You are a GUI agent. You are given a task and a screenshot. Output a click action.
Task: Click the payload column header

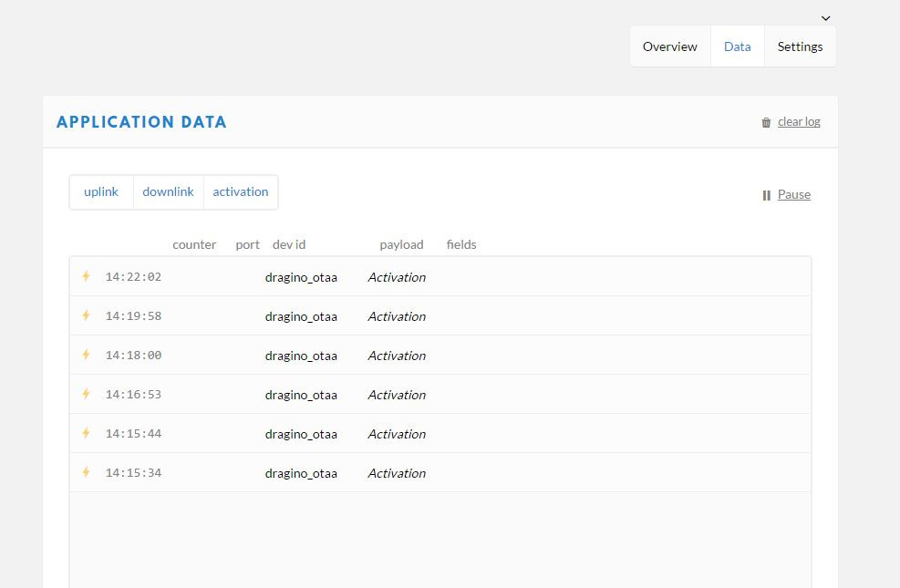(401, 244)
